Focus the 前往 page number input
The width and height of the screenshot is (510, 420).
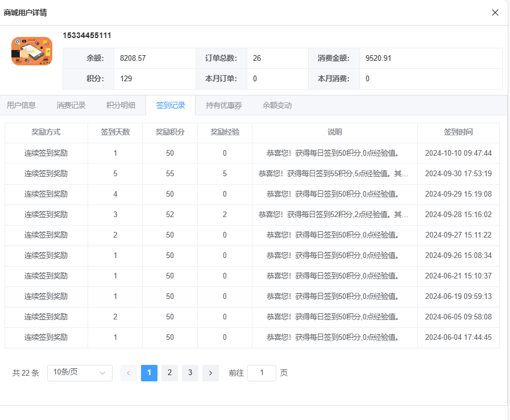pos(262,373)
